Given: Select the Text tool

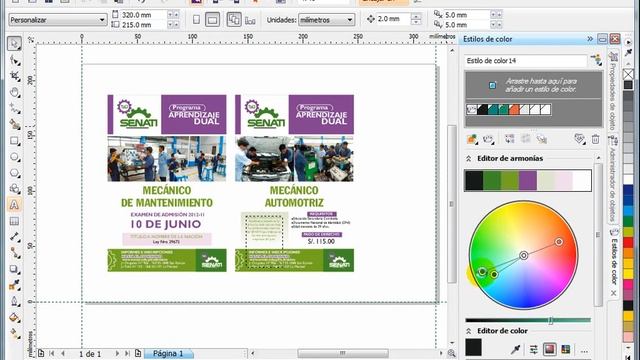Looking at the screenshot, I should [14, 205].
